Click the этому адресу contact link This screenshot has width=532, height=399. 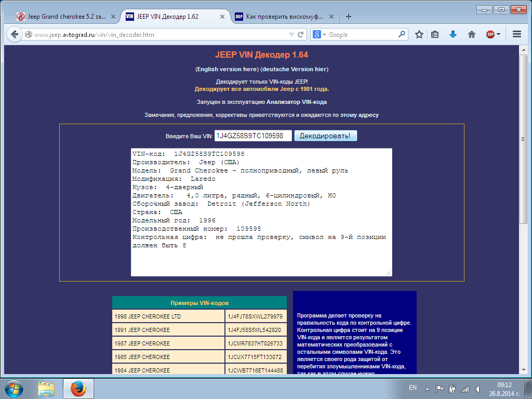tap(360, 115)
